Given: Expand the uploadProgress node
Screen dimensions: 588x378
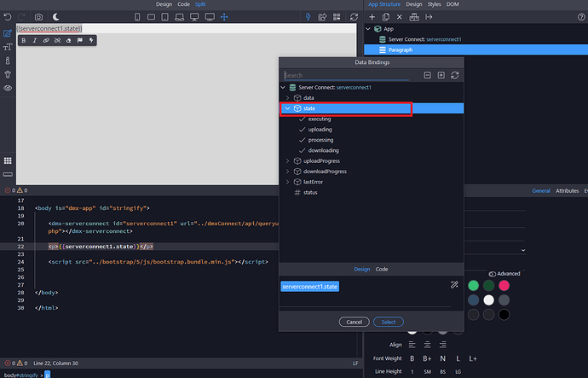Looking at the screenshot, I should tap(288, 161).
